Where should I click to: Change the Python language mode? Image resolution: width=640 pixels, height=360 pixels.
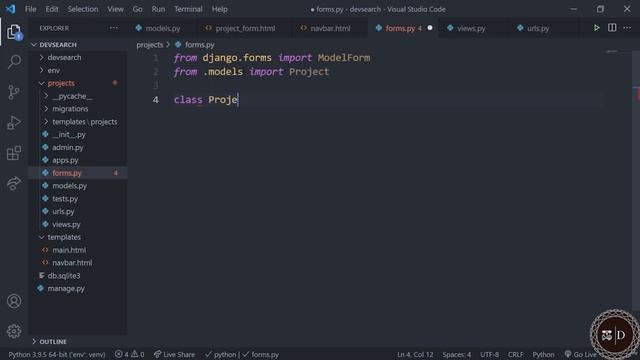543,354
